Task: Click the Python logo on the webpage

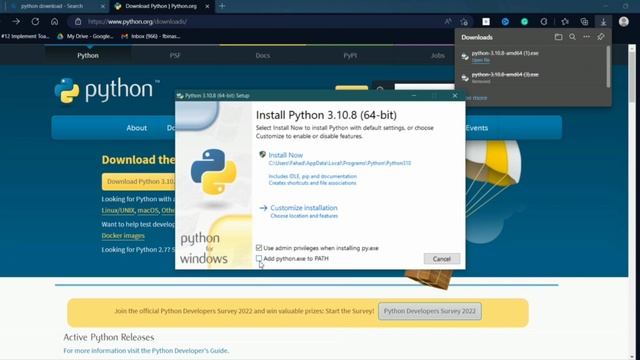Action: pos(106,90)
